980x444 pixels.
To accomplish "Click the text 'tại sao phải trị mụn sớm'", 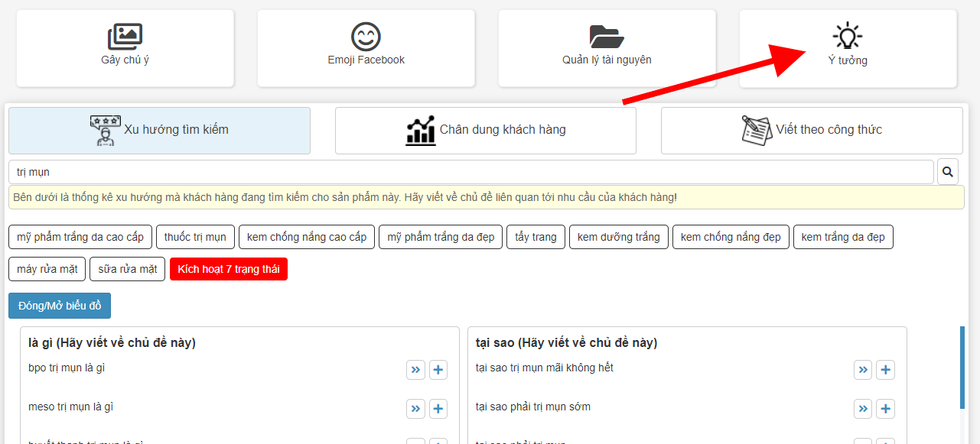I will tap(533, 407).
